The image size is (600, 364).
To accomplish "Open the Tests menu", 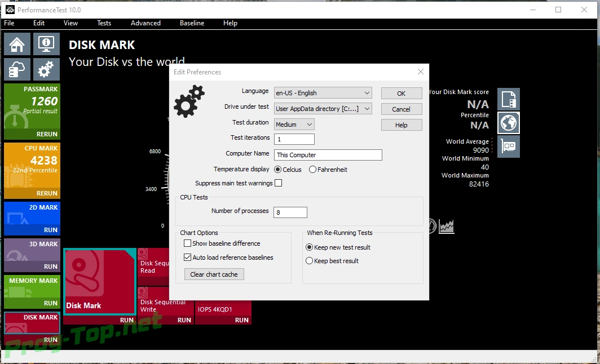I will 104,23.
